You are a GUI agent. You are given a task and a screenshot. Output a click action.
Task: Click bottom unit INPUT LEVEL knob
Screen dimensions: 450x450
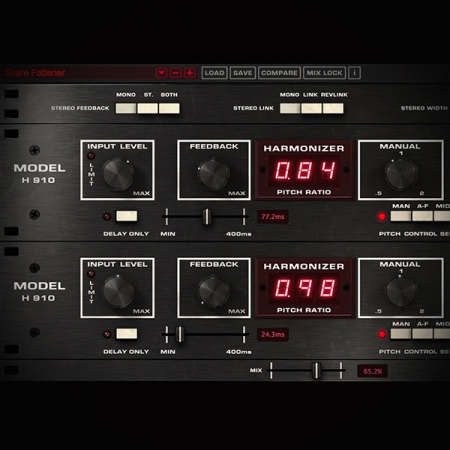click(x=118, y=291)
